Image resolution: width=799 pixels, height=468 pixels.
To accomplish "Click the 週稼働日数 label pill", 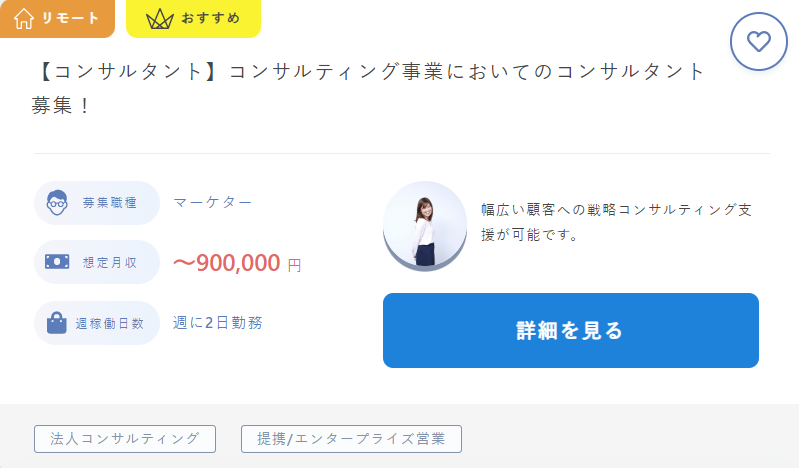I will 97,323.
